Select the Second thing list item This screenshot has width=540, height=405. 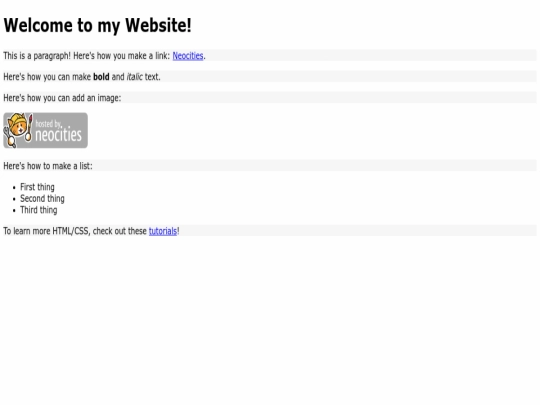pyautogui.click(x=42, y=199)
